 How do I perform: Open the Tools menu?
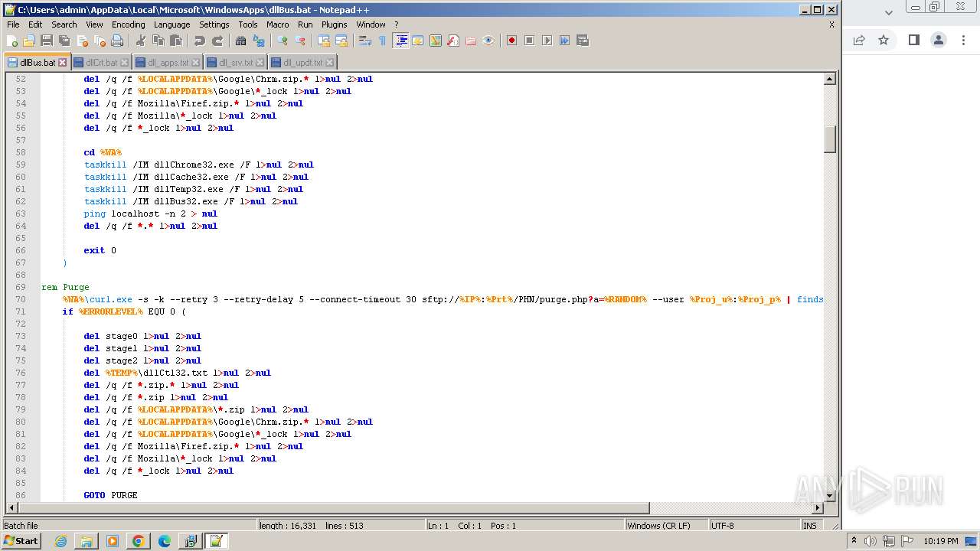point(248,24)
